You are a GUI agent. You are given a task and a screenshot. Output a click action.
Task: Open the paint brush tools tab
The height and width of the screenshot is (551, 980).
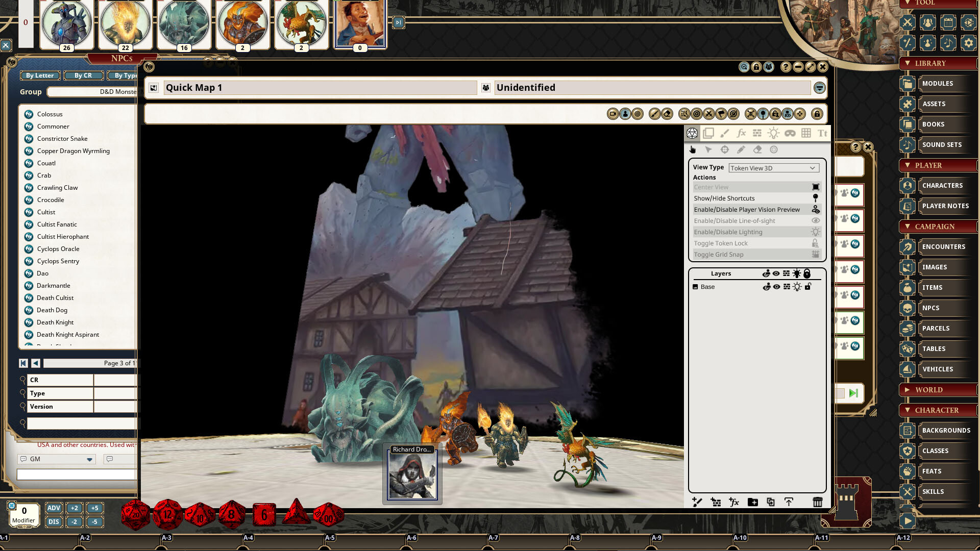click(x=725, y=133)
